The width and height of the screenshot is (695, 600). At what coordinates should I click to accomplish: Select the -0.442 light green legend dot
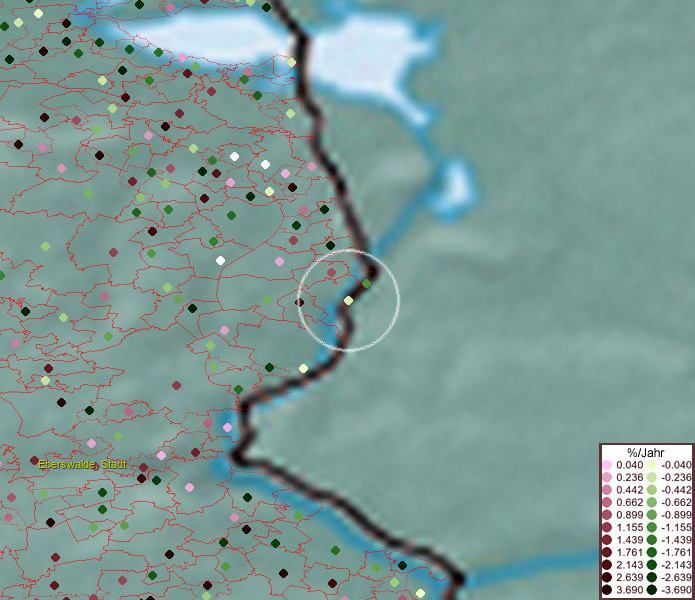pyautogui.click(x=652, y=490)
